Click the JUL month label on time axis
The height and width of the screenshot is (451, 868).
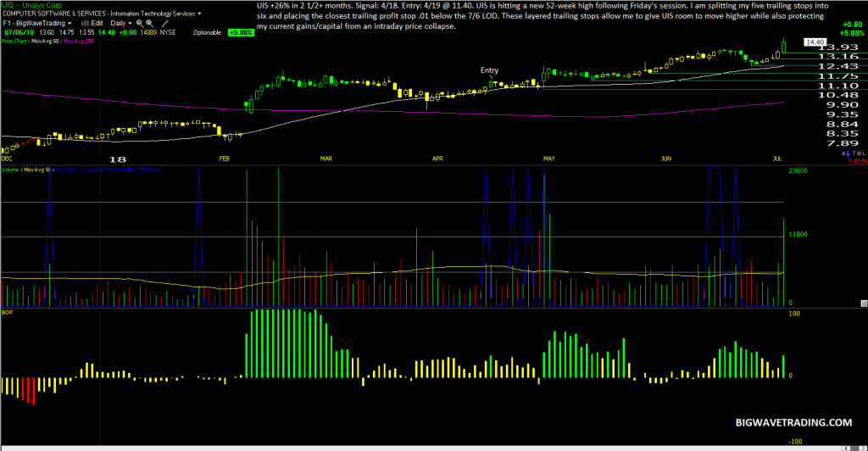[777, 159]
